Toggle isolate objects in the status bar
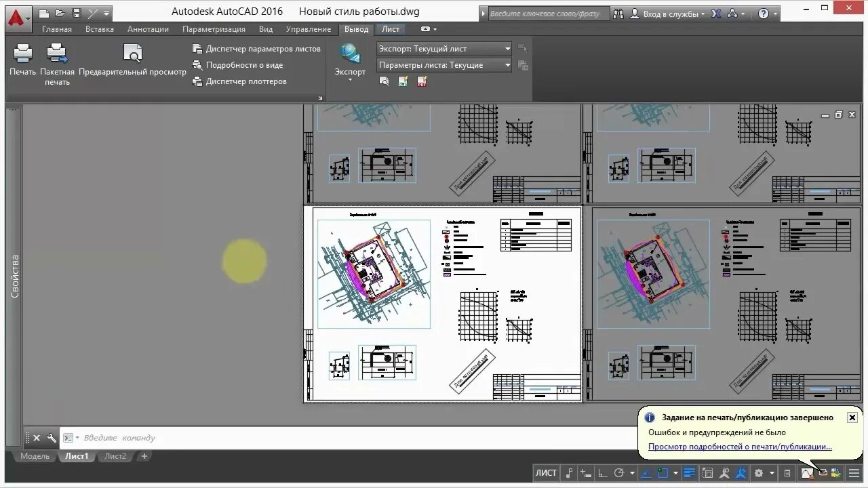 708,472
